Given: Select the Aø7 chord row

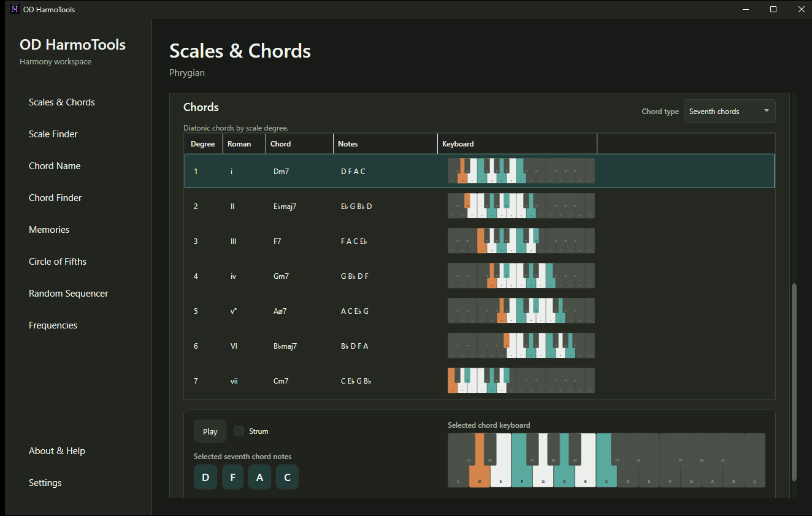Looking at the screenshot, I should click(x=480, y=311).
